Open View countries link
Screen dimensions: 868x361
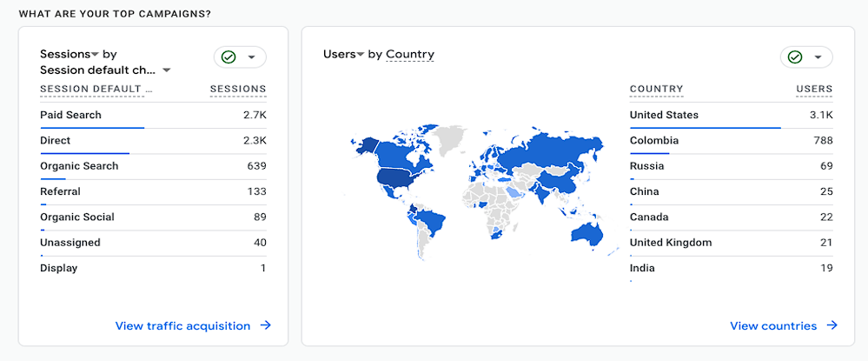click(773, 325)
